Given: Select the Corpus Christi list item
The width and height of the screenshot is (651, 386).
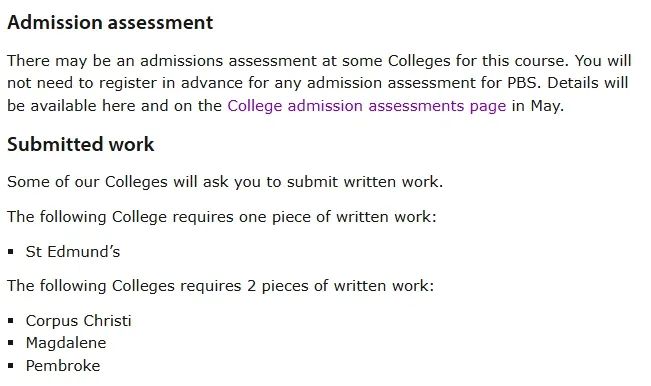Looking at the screenshot, I should click(78, 320).
